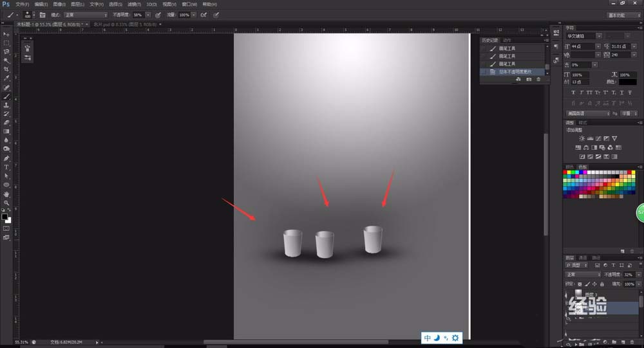Open the brush panel toggle in options bar
Viewport: 644px width, 348px height.
point(43,15)
